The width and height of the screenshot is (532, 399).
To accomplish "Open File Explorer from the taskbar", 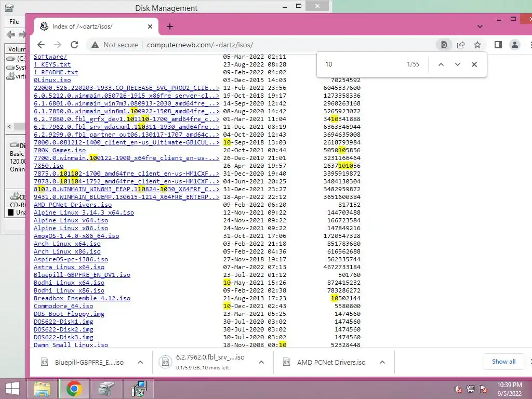I will point(42,389).
